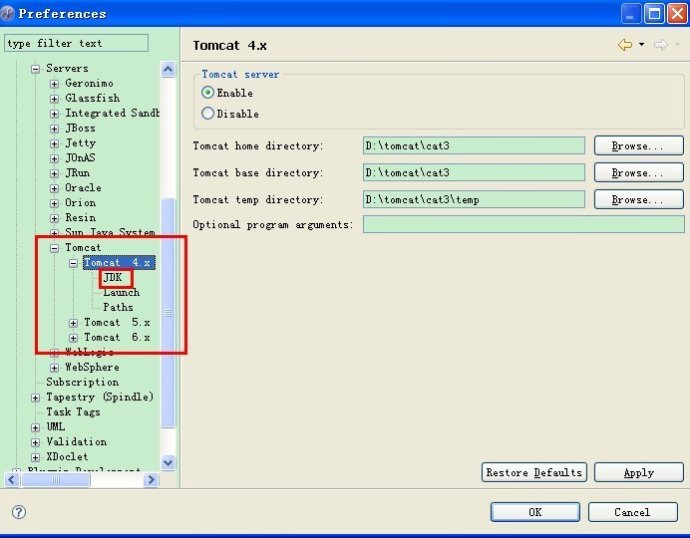Click the Apply button
Viewport: 690px width, 538px height.
638,472
